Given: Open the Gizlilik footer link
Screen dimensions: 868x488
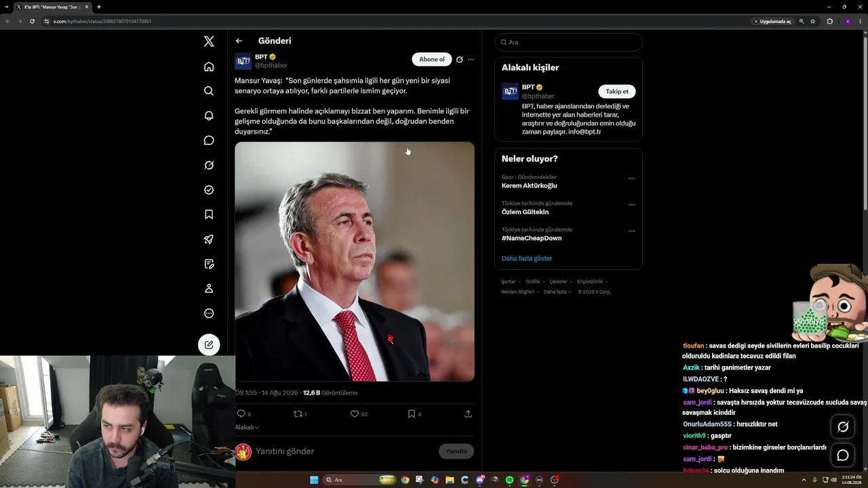Looking at the screenshot, I should coord(532,281).
